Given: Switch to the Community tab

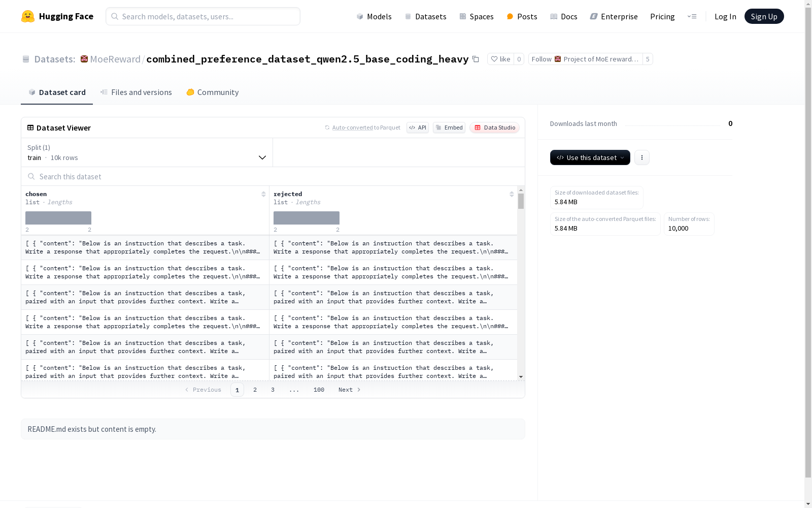Looking at the screenshot, I should tap(212, 92).
